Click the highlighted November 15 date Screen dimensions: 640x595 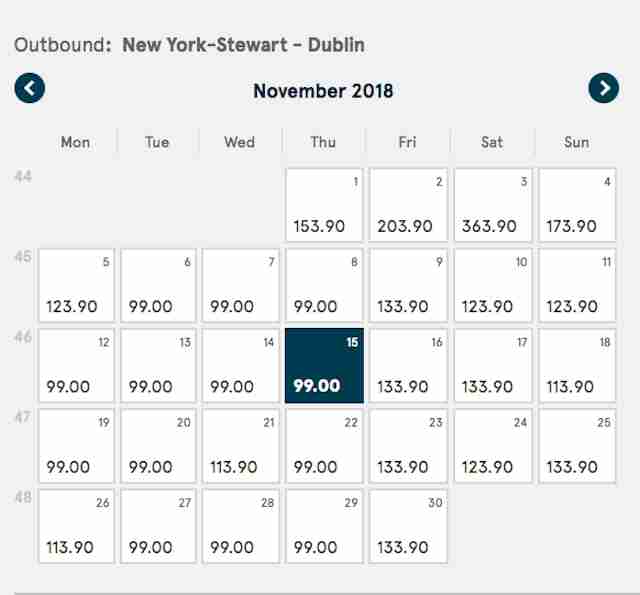324,366
